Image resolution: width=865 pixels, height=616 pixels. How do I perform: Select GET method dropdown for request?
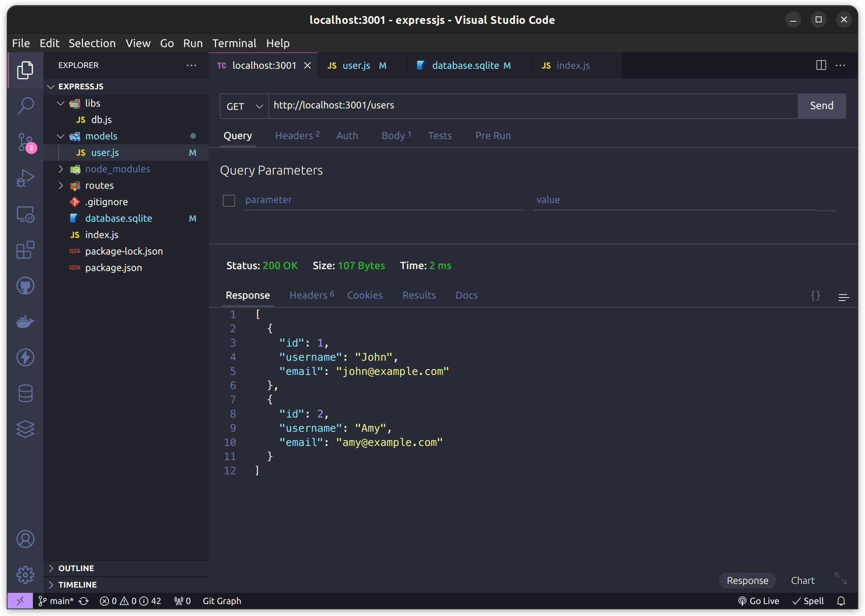point(243,105)
